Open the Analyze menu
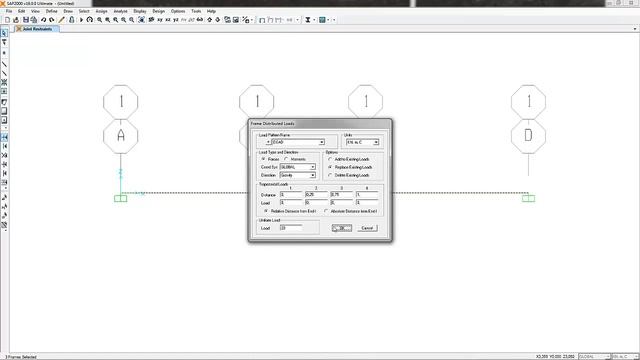The image size is (640, 360). (120, 11)
